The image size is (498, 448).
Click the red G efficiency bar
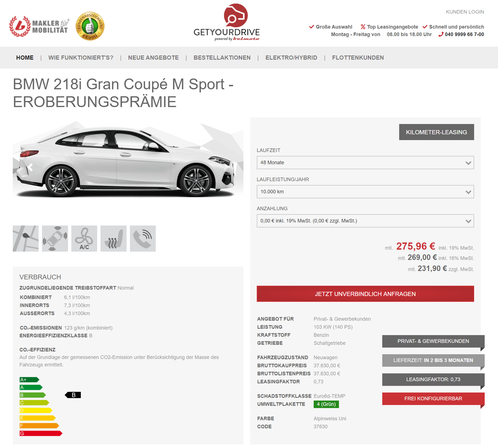coord(41,433)
